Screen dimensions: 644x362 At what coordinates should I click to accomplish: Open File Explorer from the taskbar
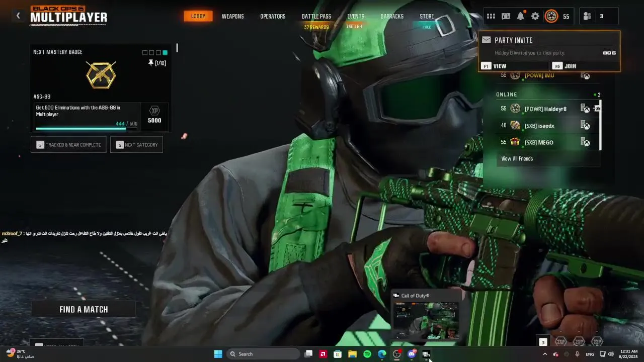353,354
